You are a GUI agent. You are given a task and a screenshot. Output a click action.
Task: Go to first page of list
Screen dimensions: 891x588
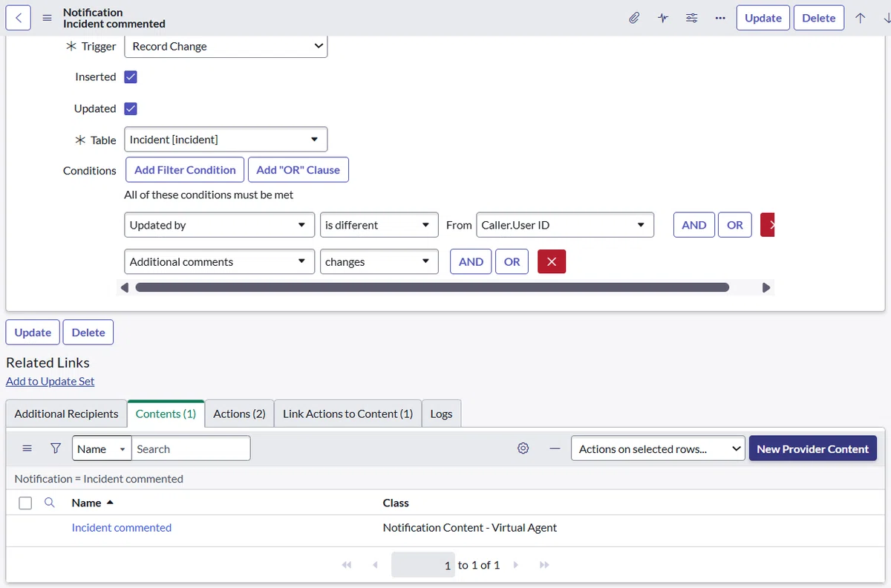point(346,565)
